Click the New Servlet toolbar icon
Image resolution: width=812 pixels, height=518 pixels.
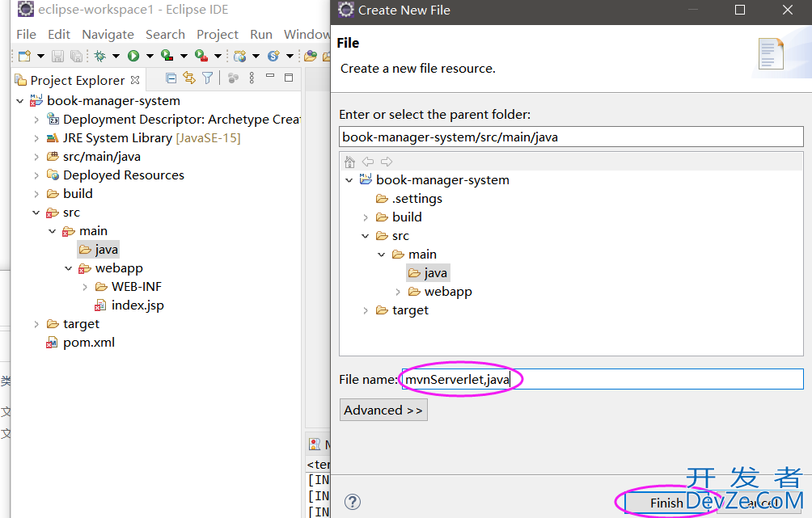click(273, 56)
